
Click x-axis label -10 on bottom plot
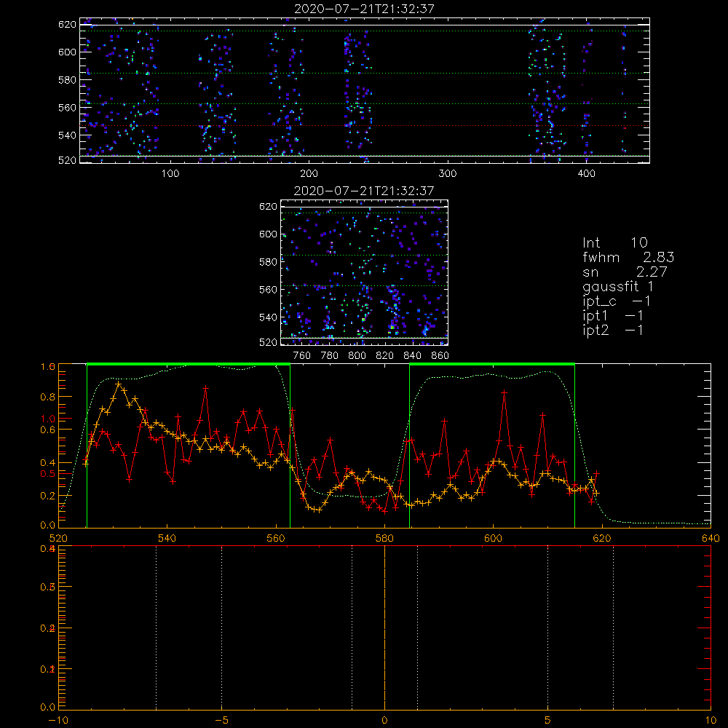click(58, 721)
